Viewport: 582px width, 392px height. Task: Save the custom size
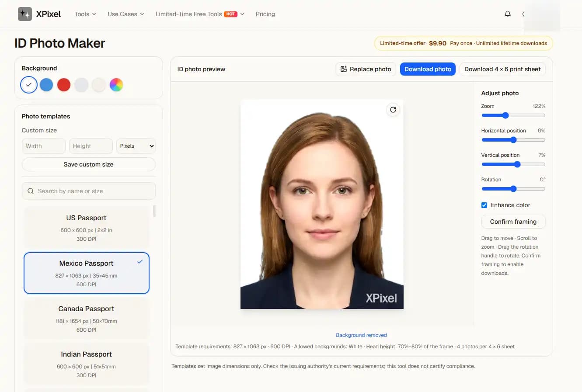[x=89, y=164]
